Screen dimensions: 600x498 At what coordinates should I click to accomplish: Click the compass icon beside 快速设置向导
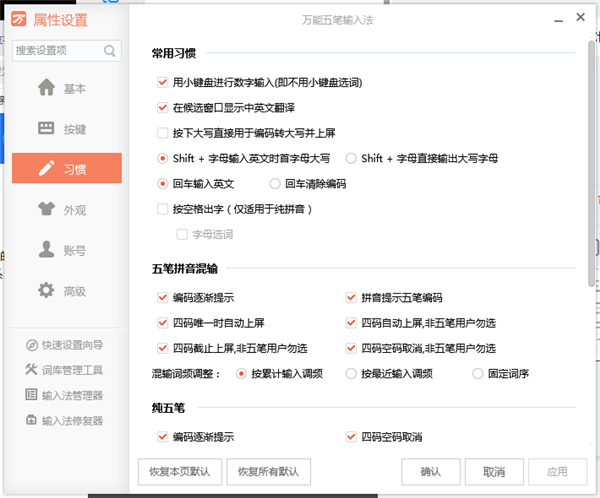(31, 345)
